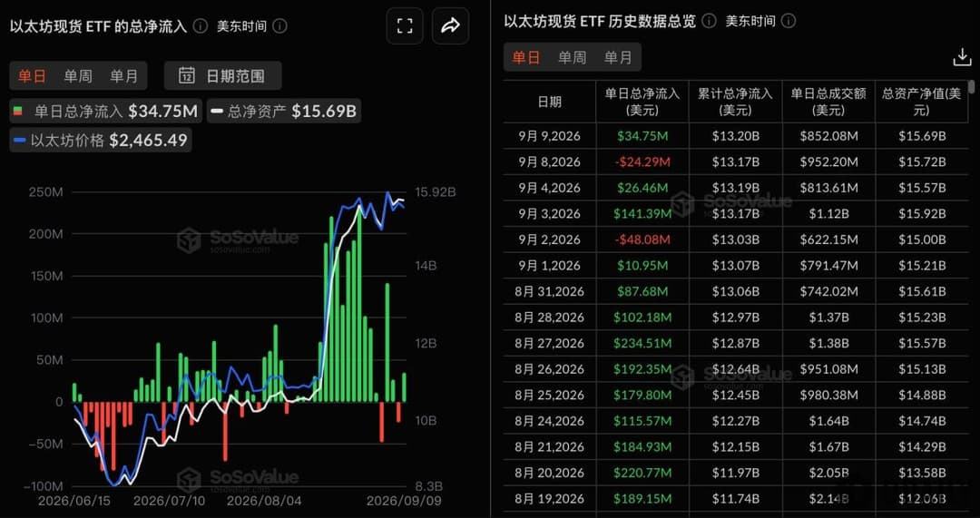Show info tooltip next to 以太坊现货 ETF 的总净流入
Image resolution: width=980 pixels, height=518 pixels.
click(200, 26)
